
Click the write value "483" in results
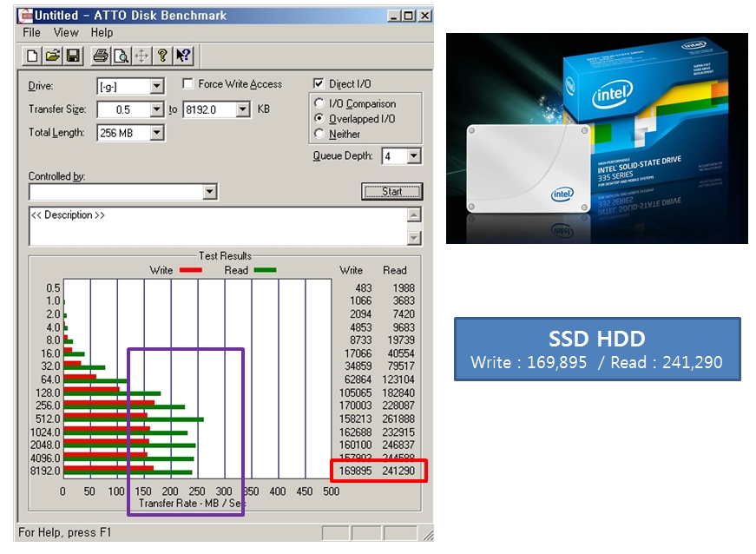point(364,287)
